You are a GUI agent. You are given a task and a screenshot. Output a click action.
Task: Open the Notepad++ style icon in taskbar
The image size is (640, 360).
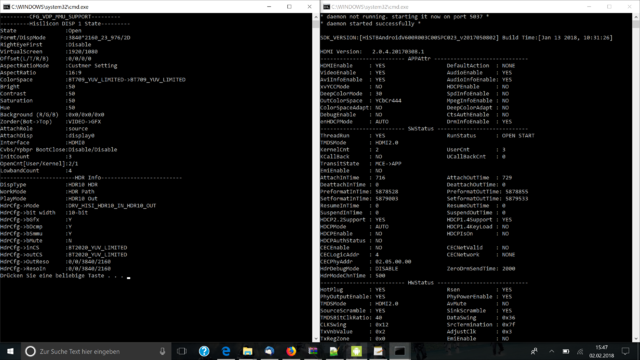click(334, 351)
